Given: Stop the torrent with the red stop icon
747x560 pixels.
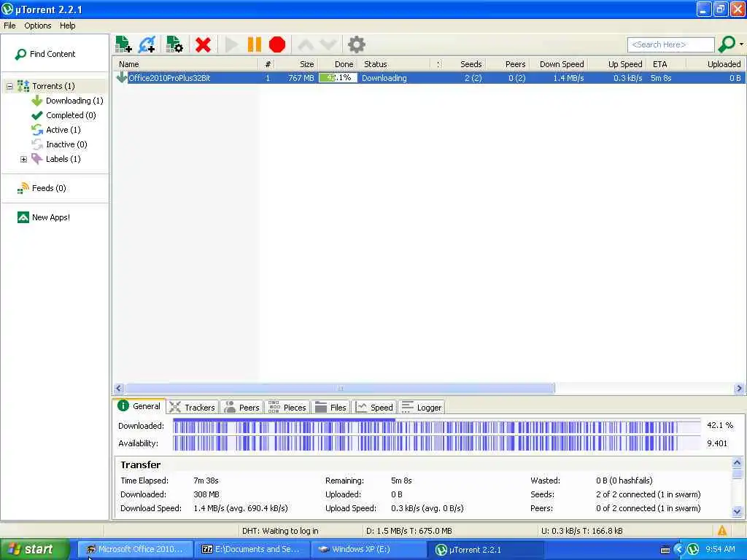Looking at the screenshot, I should [277, 44].
